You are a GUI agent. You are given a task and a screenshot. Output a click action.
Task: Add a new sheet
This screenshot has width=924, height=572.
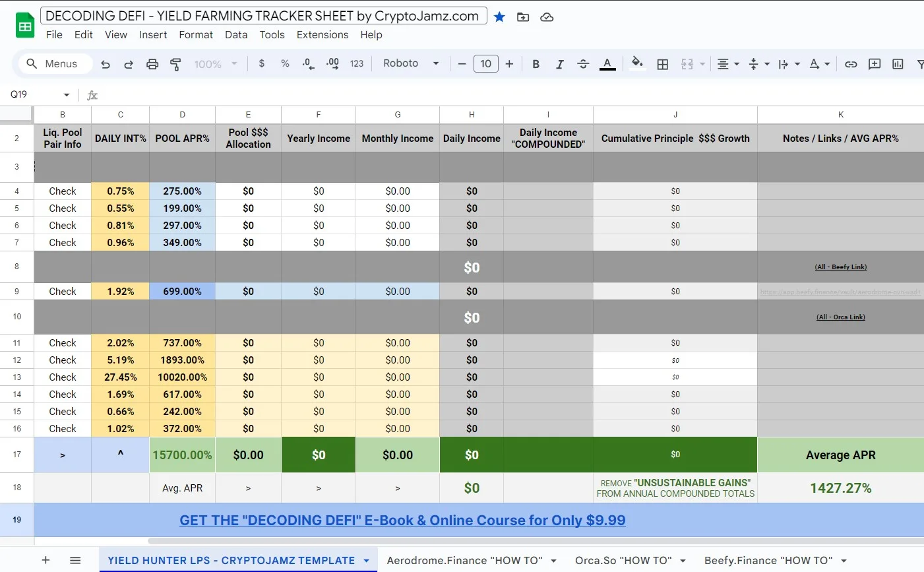point(46,560)
